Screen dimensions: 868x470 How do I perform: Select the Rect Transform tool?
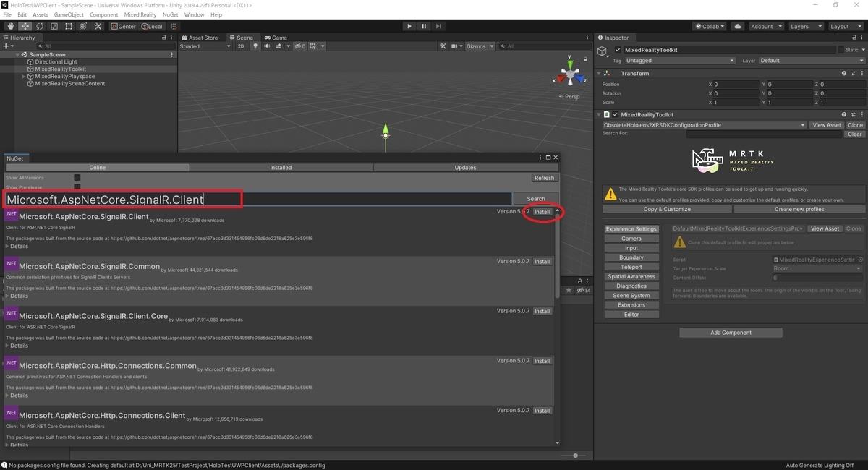(x=68, y=26)
